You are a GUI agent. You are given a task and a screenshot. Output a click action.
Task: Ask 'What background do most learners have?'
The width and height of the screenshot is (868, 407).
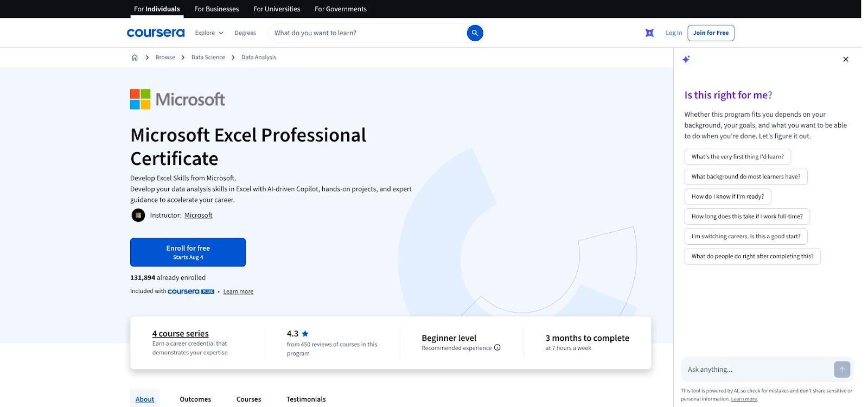click(x=746, y=177)
